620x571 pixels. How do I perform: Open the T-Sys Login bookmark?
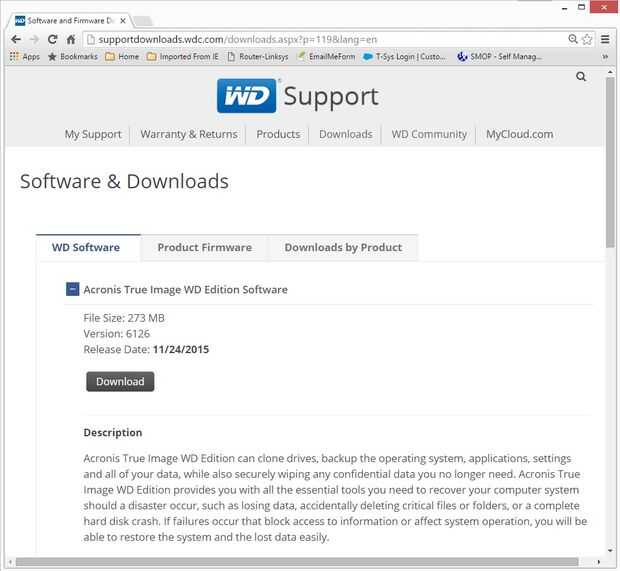coord(405,57)
